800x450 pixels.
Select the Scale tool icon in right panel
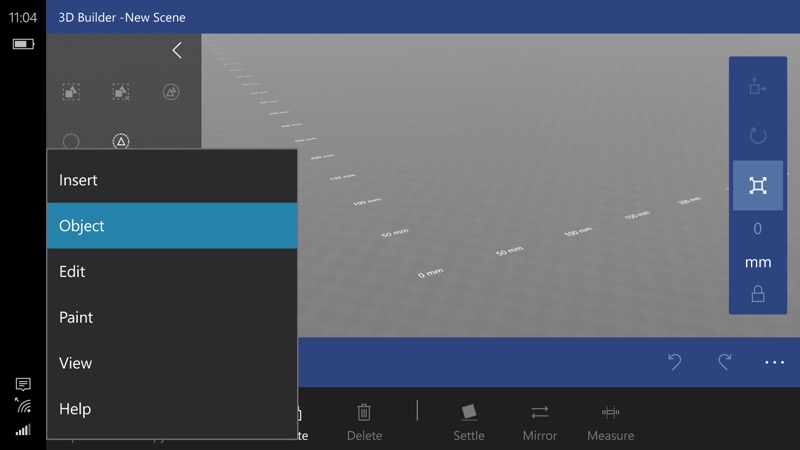pyautogui.click(x=758, y=185)
